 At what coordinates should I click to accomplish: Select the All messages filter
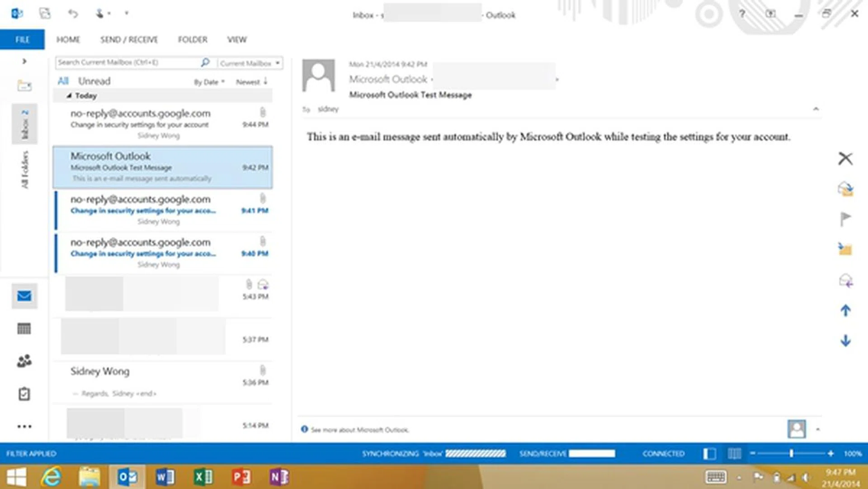coord(63,81)
